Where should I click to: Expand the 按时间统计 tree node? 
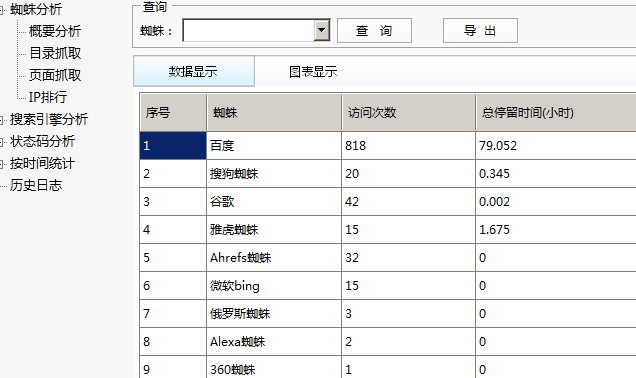pos(1,164)
